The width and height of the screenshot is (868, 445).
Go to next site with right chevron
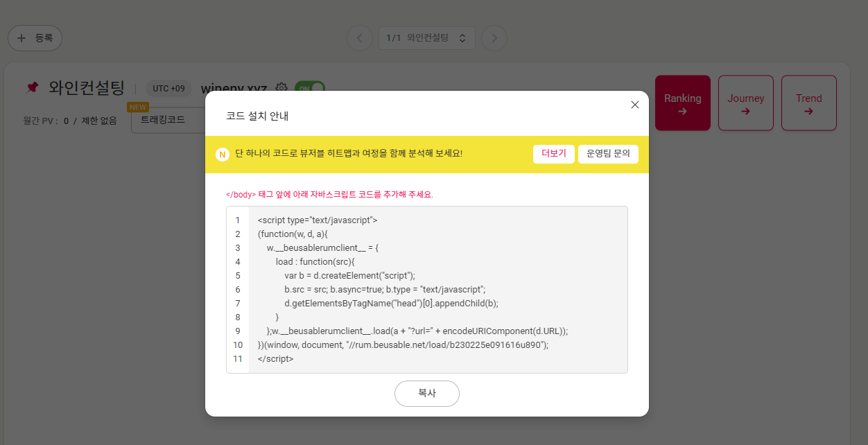click(494, 38)
